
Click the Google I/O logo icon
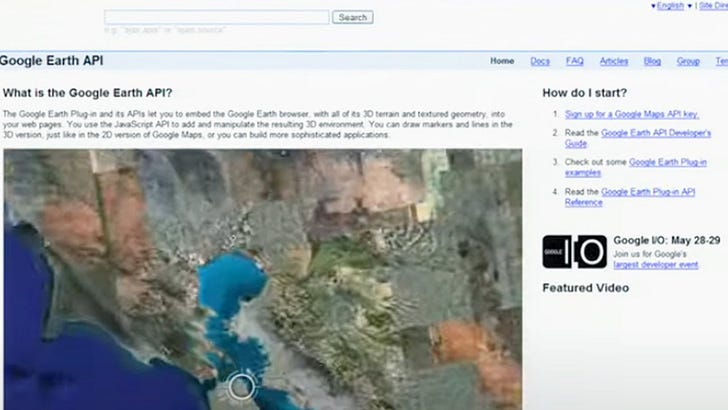coord(574,252)
